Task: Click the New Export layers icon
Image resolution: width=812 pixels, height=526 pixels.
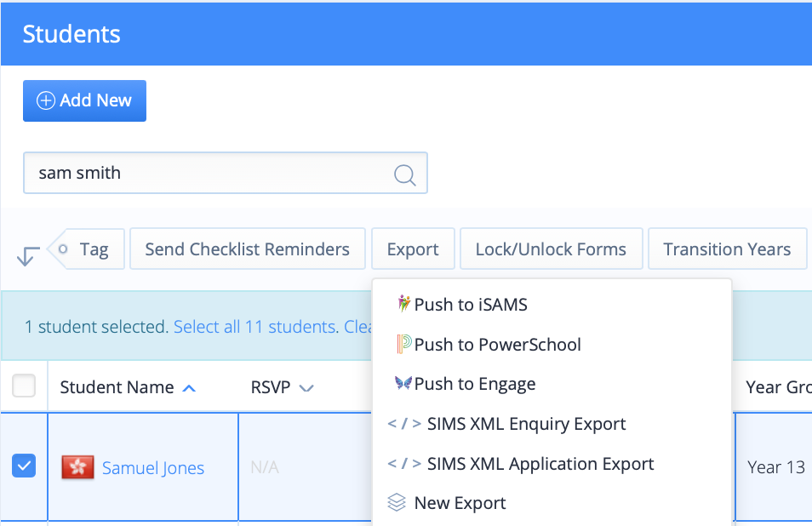Action: coord(397,502)
